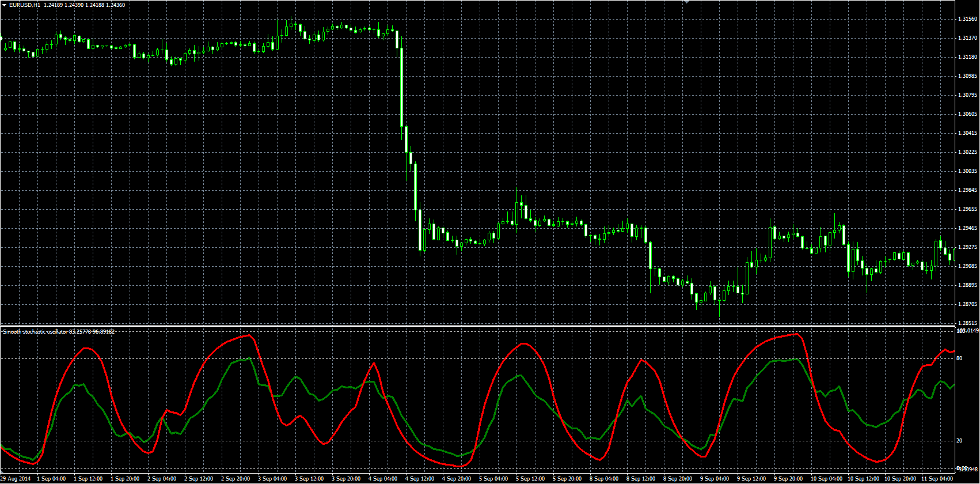
Task: Click the 10 Sep 12:00 time label
Action: pyautogui.click(x=864, y=479)
